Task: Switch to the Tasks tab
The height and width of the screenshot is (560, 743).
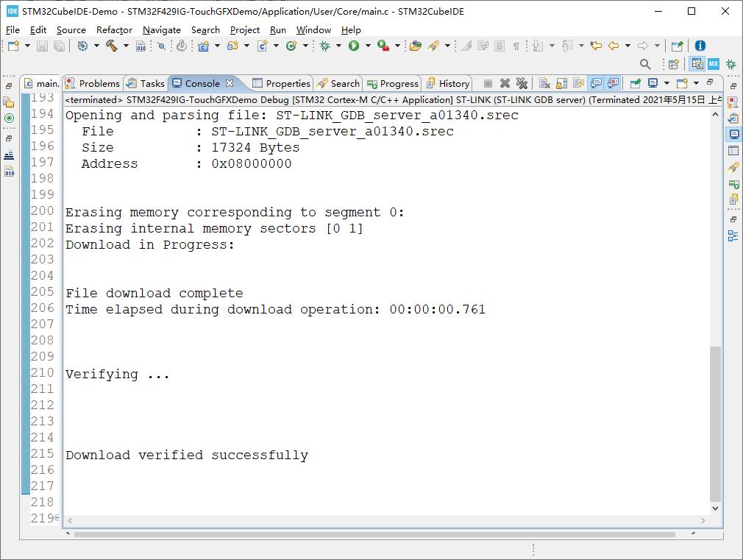Action: pos(146,83)
